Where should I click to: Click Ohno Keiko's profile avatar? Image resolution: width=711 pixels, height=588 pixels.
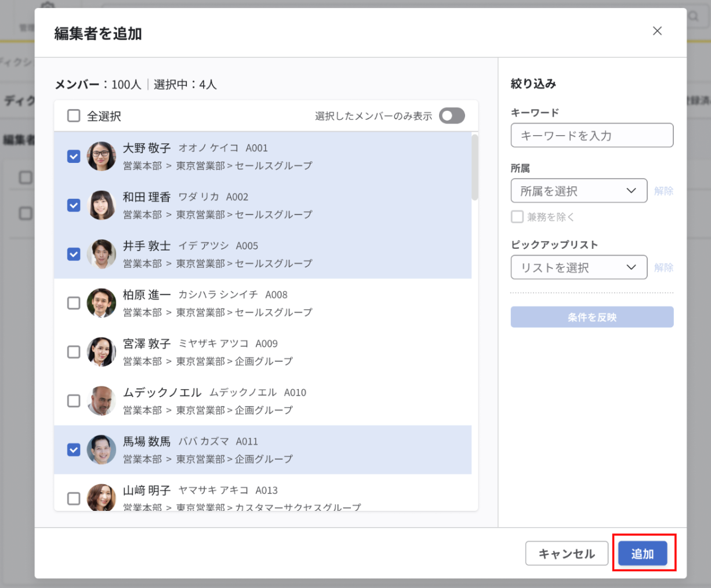[101, 157]
